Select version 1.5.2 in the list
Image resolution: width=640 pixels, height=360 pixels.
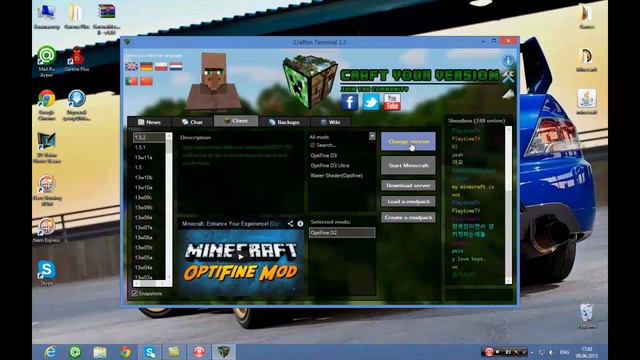pos(149,138)
